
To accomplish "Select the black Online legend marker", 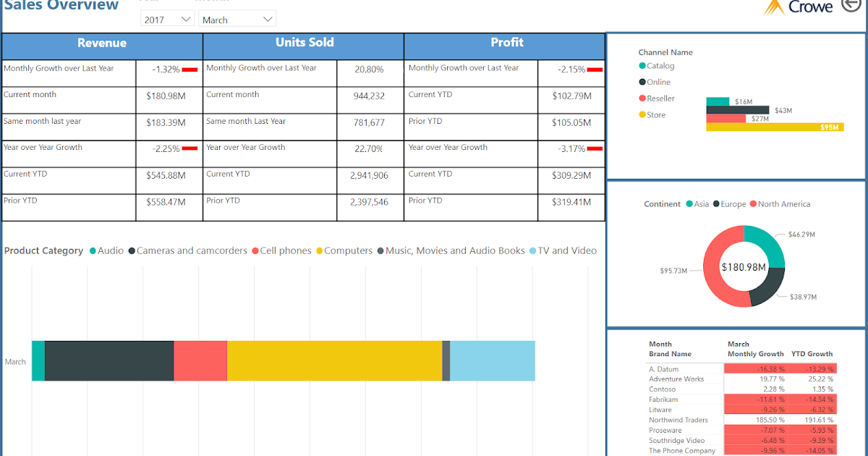I will [642, 82].
